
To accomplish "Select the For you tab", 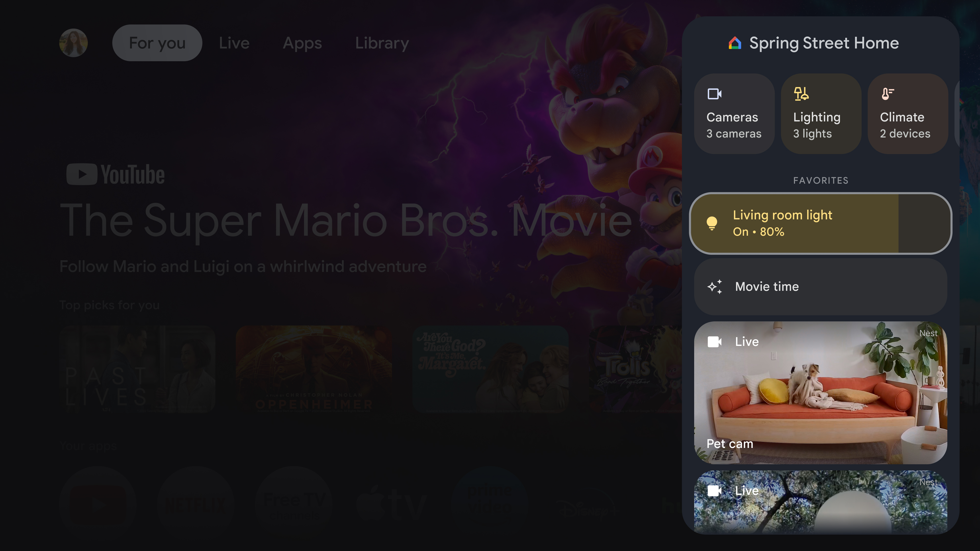I will (157, 42).
